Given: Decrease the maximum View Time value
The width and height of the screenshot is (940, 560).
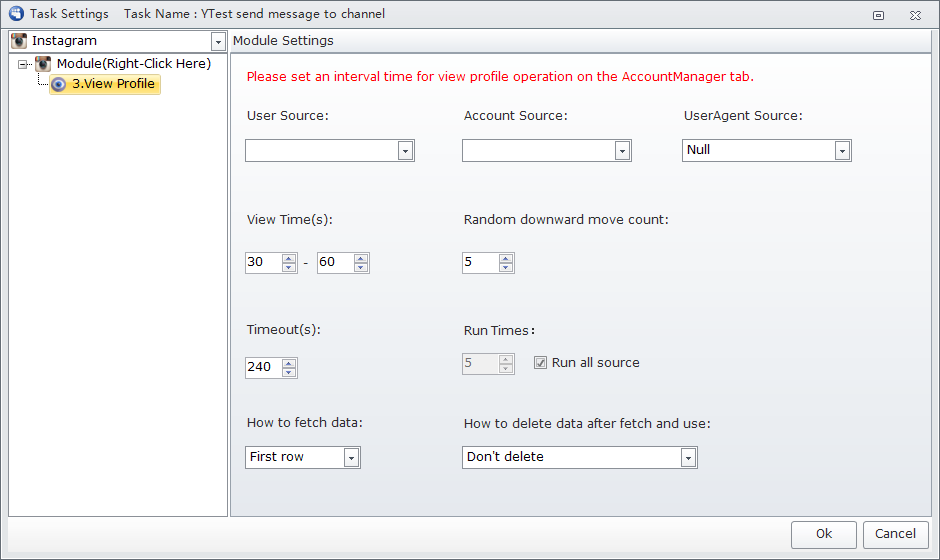Looking at the screenshot, I should pos(361,267).
